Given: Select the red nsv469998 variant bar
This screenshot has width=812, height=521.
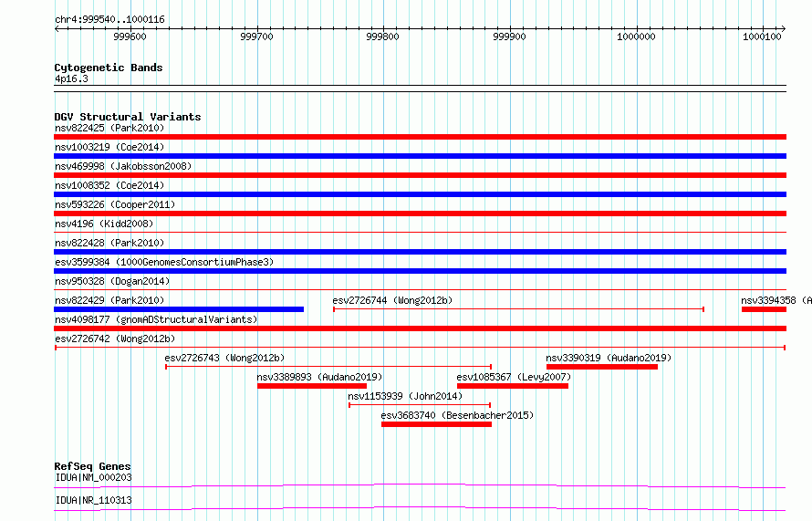Looking at the screenshot, I should point(420,175).
